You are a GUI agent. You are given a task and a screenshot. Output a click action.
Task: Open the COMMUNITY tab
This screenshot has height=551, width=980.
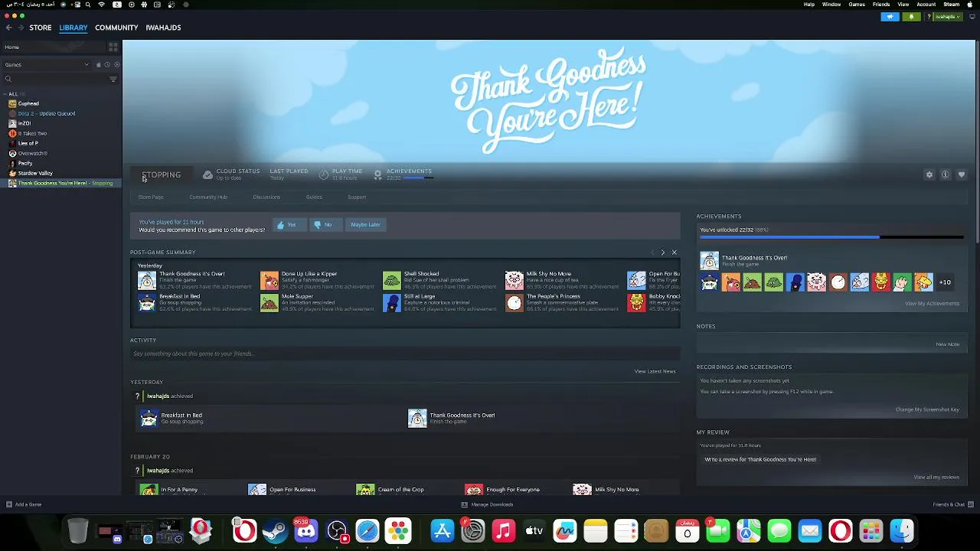[116, 28]
